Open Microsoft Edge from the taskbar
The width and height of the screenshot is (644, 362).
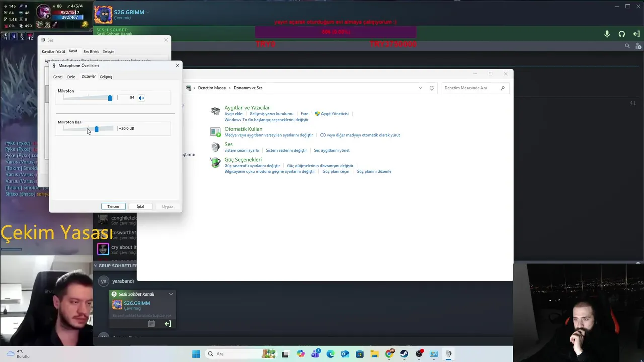tap(330, 354)
